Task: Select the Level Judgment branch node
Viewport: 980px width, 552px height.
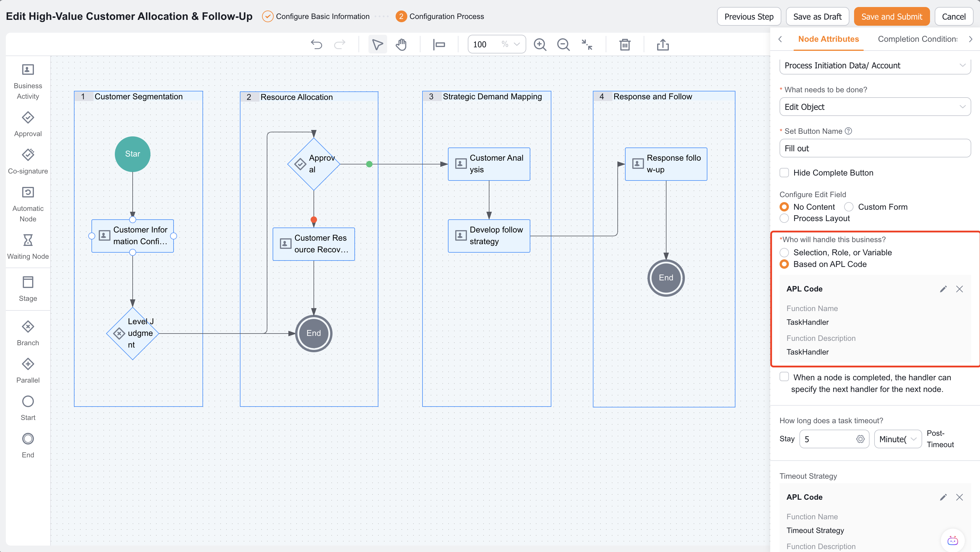Action: [x=132, y=334]
